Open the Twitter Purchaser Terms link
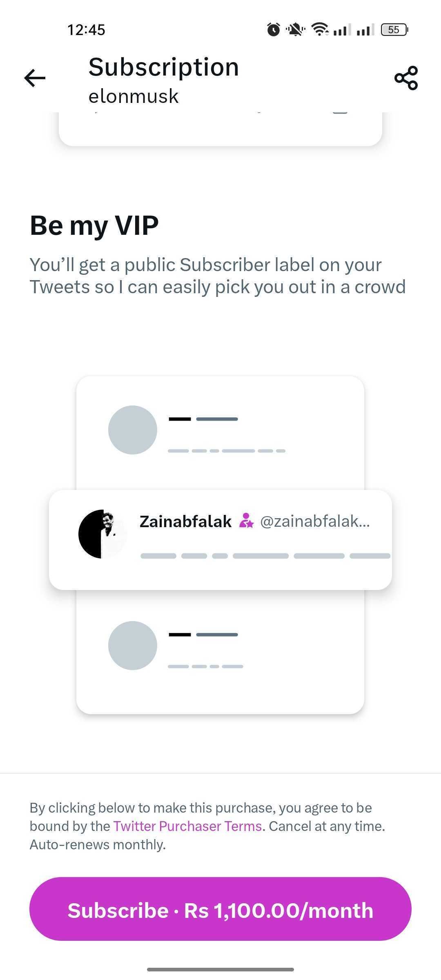The image size is (441, 980). [x=187, y=826]
